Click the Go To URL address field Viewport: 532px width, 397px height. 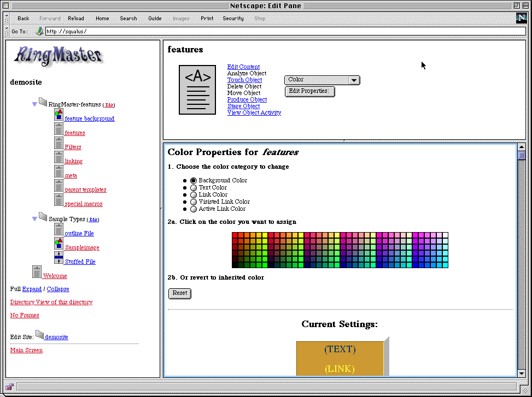coord(284,31)
